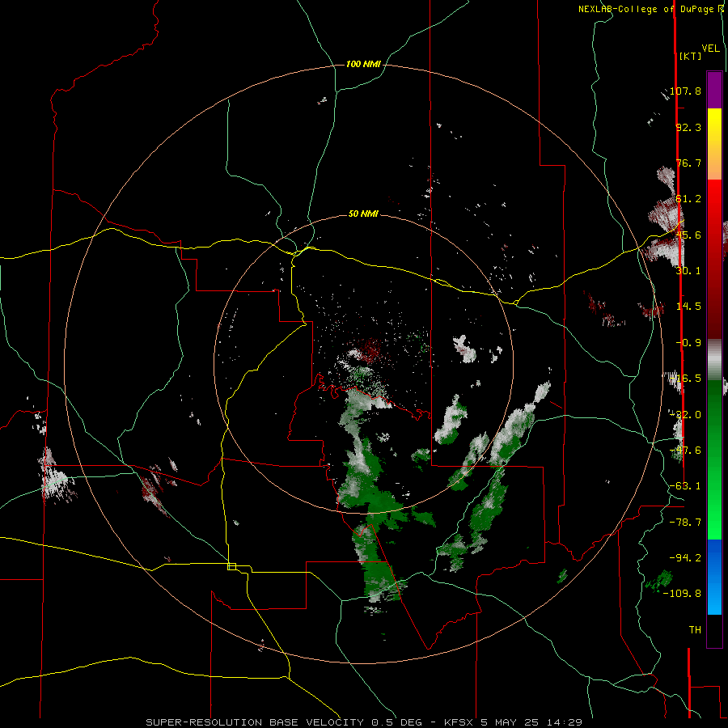Click the blue segment of the color bar

point(714,577)
